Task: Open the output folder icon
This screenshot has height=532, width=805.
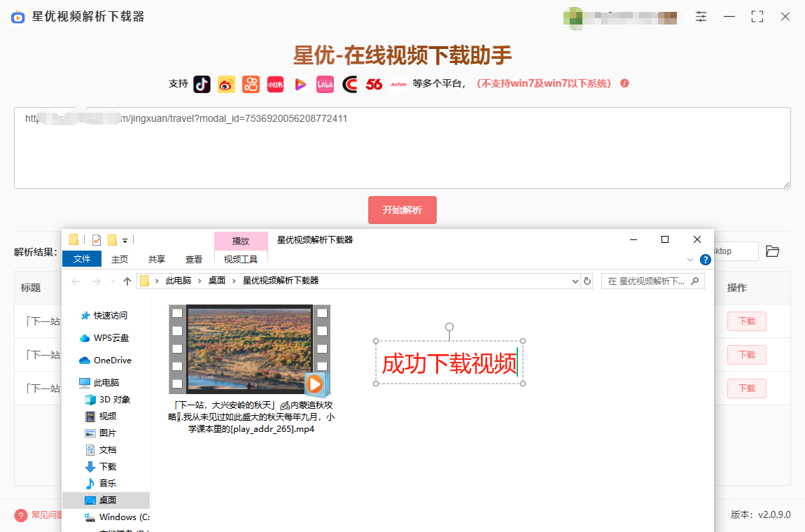Action: tap(773, 251)
